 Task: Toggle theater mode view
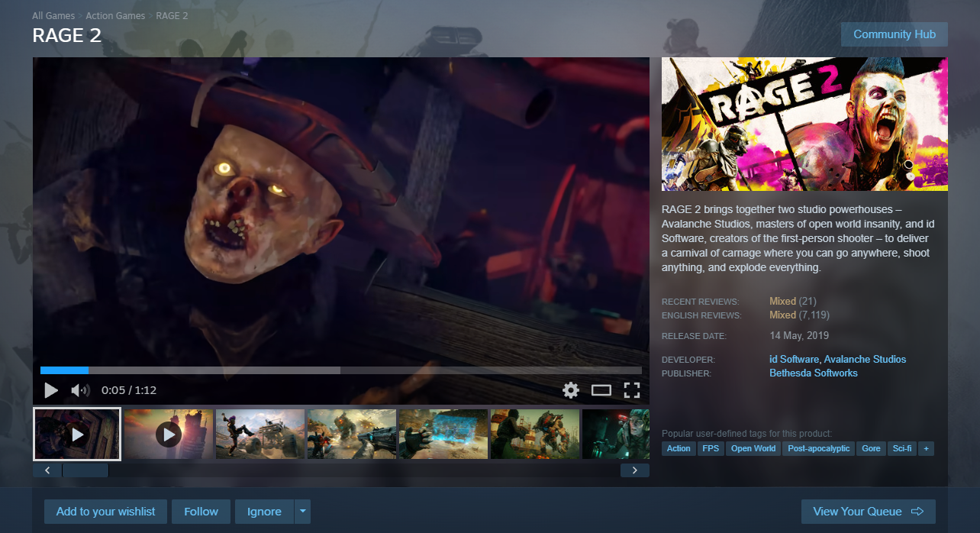pyautogui.click(x=601, y=391)
